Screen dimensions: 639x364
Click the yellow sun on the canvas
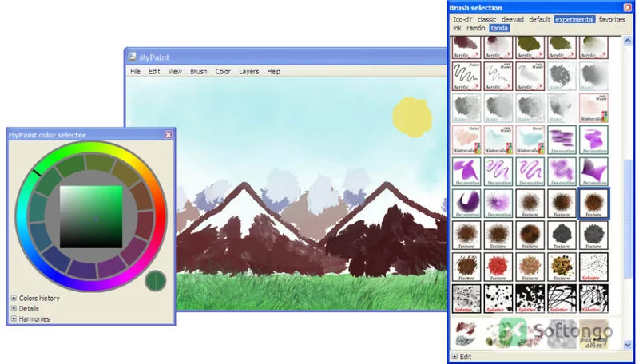click(412, 117)
